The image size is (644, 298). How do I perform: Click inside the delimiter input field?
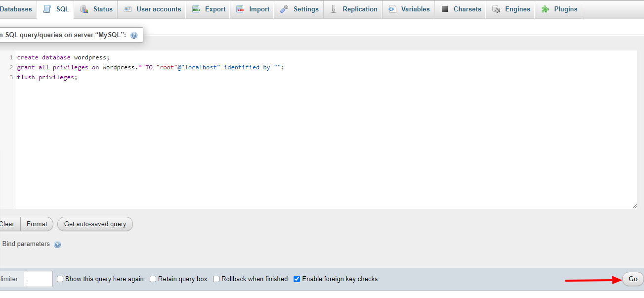[x=38, y=279]
